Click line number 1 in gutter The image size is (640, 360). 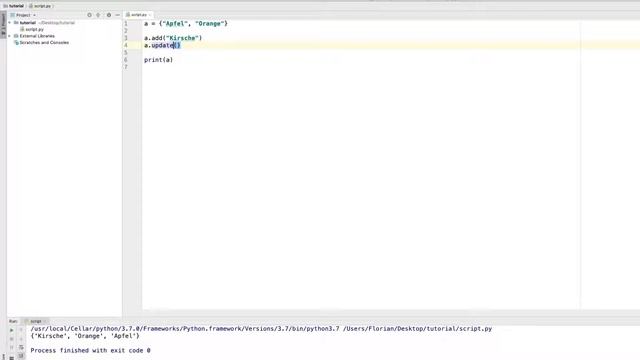pyautogui.click(x=126, y=24)
